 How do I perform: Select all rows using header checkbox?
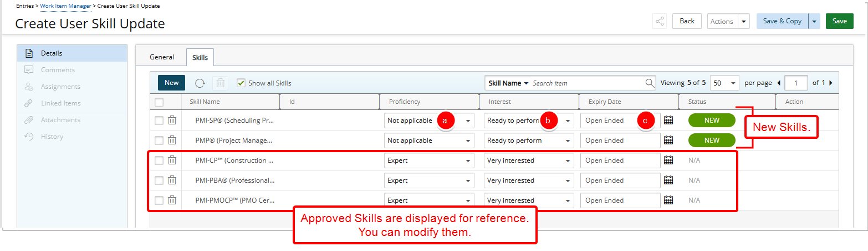(159, 102)
